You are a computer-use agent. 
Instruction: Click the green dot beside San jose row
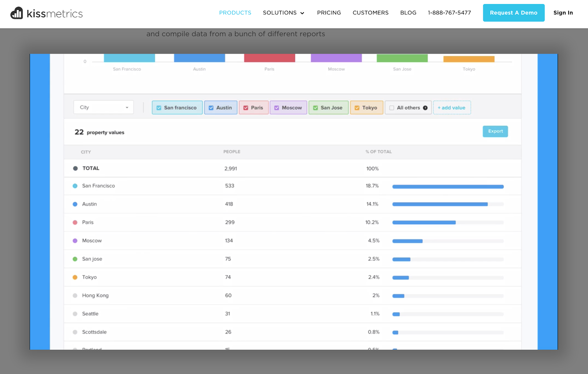point(75,259)
